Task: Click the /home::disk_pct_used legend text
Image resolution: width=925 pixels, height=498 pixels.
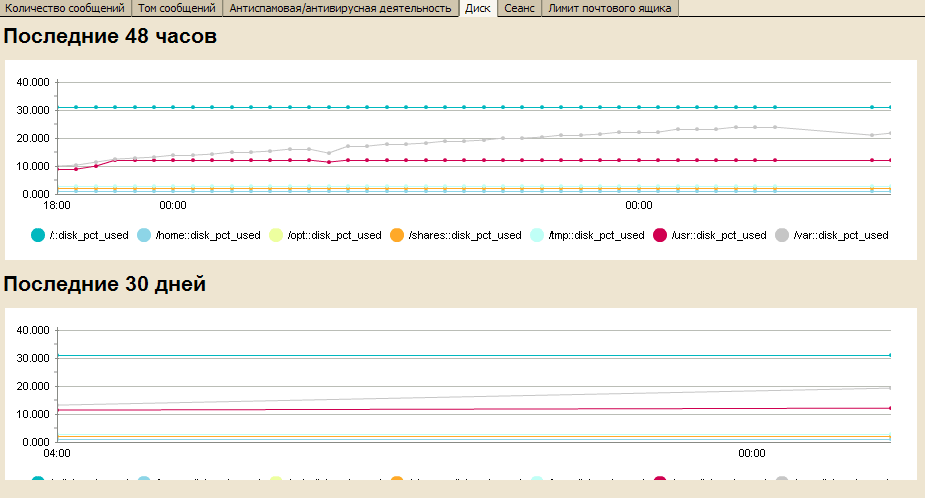Action: (x=208, y=235)
